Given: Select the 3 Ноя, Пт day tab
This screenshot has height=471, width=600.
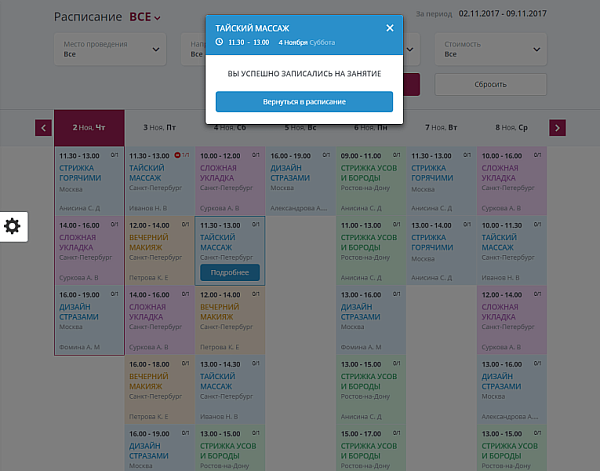Looking at the screenshot, I should pos(160,128).
